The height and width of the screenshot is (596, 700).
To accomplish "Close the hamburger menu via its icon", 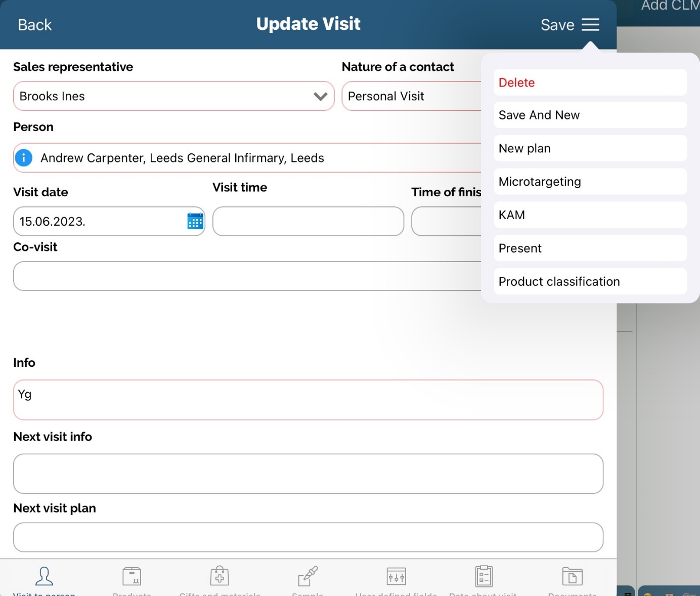I will pos(590,25).
